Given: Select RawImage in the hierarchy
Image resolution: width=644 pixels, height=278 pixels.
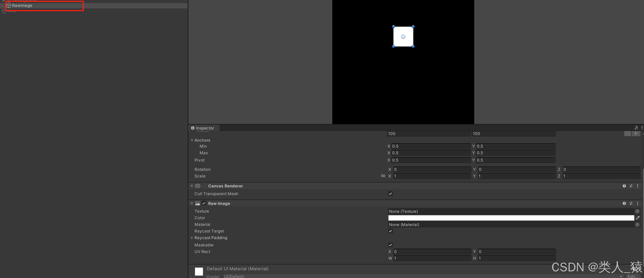Looking at the screenshot, I should pos(22,6).
